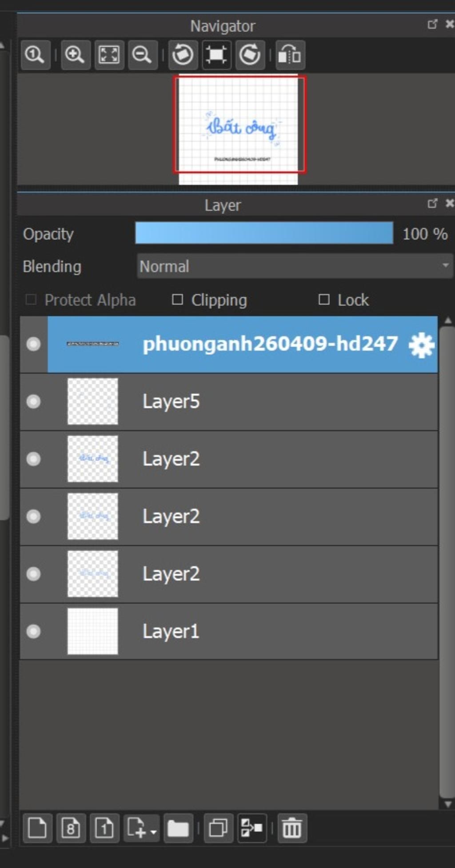Delete layer with the trash icon
This screenshot has width=455, height=868.
click(292, 828)
